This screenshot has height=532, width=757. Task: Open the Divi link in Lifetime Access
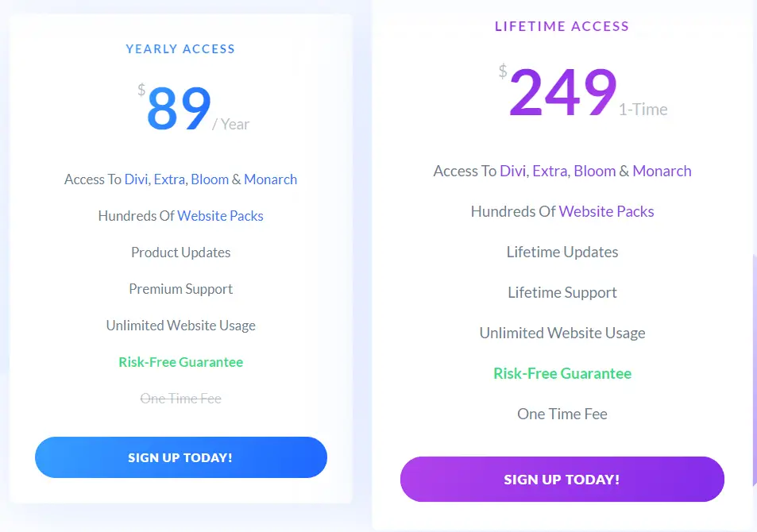[512, 171]
